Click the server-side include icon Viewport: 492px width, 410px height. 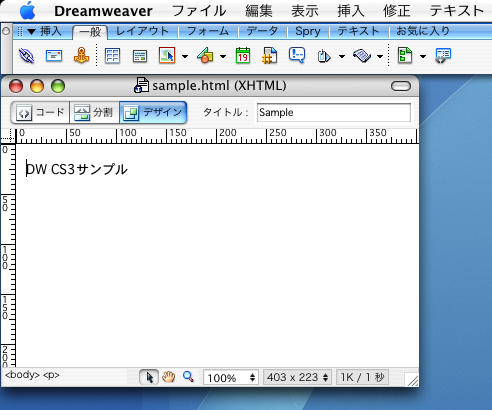[270, 55]
